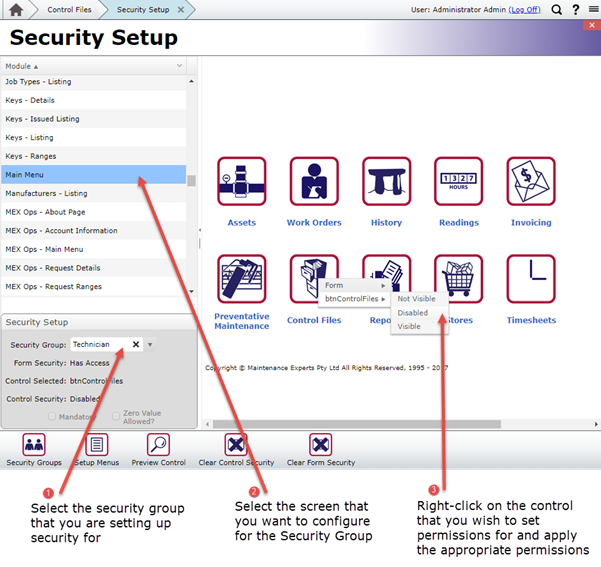
Task: Select MEX Ops - Account Information row
Action: tap(94, 230)
